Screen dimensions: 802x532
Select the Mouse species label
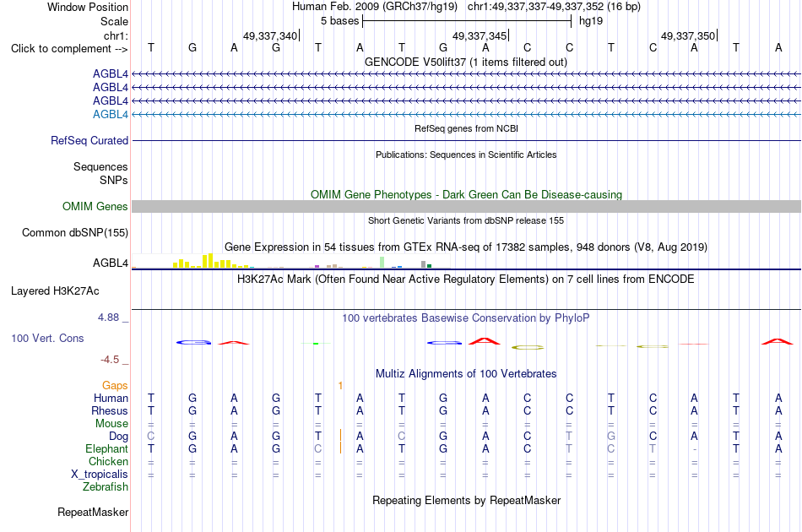[111, 424]
